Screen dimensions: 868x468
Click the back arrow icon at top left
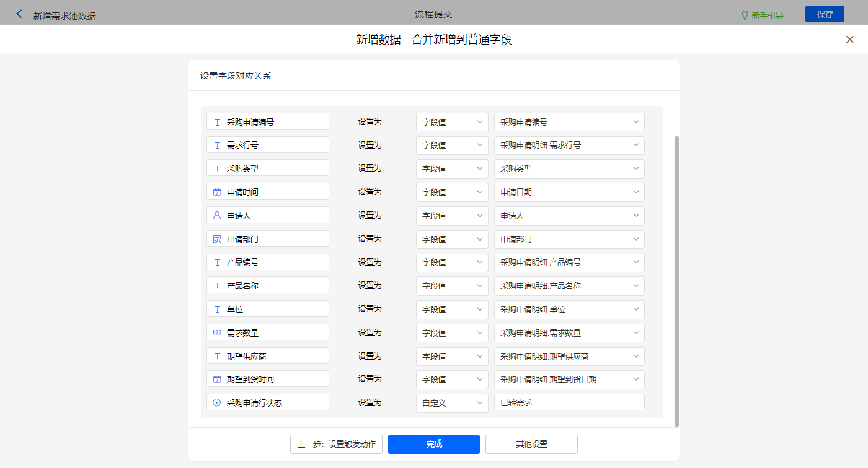[19, 14]
